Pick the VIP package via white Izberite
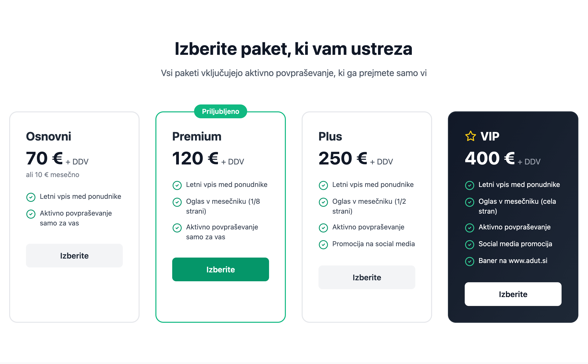Viewport: 588px width, 364px height. click(x=513, y=294)
